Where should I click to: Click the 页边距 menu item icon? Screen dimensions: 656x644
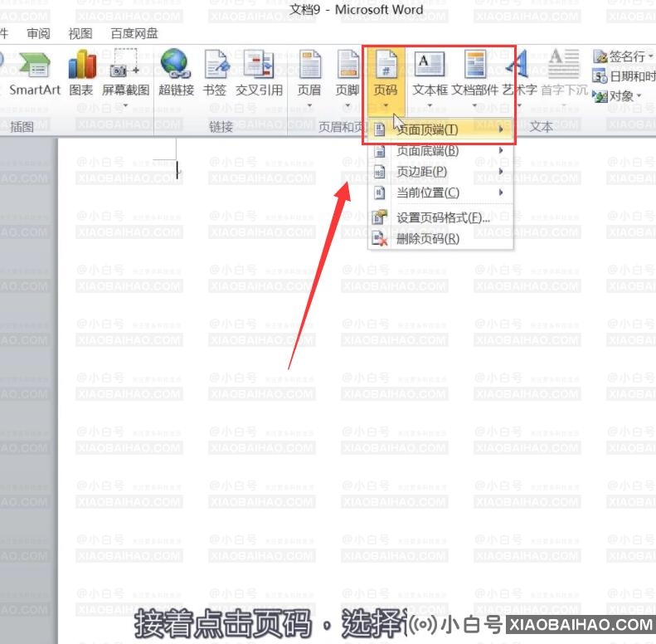pyautogui.click(x=379, y=172)
